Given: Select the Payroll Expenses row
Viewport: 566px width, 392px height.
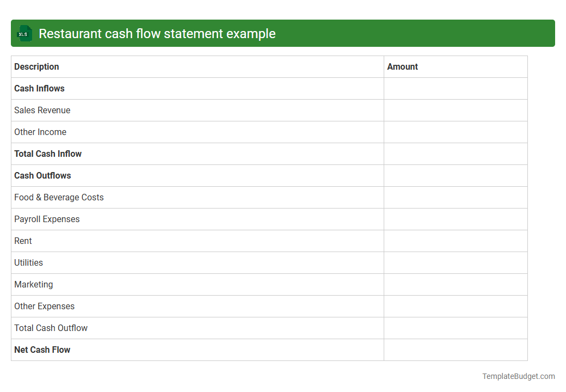Looking at the screenshot, I should (47, 219).
